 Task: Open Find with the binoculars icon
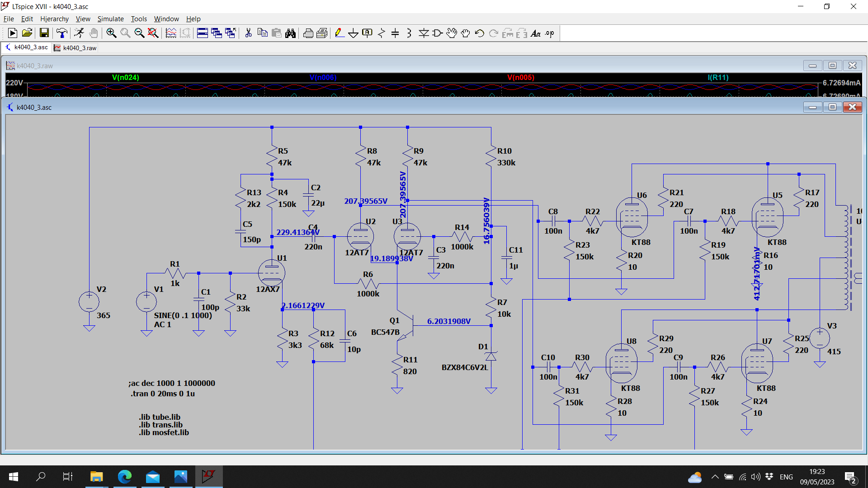[x=290, y=33]
